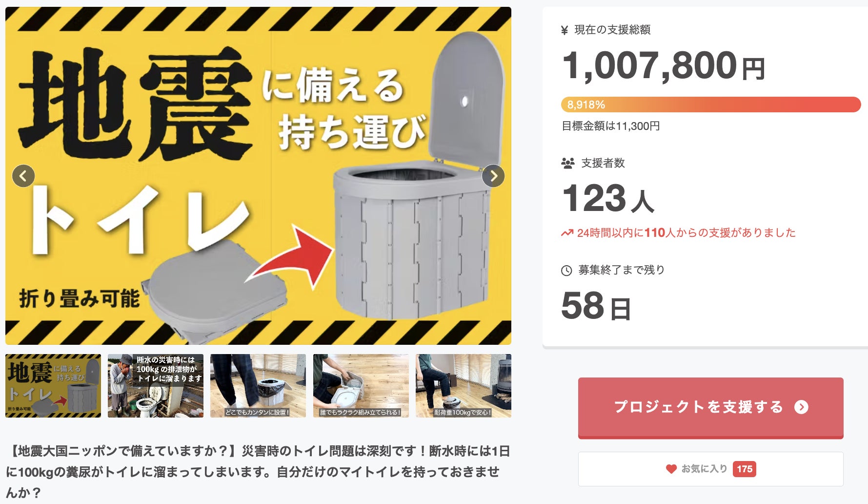
Task: Click the previous image arrow on carousel
Action: tap(23, 176)
